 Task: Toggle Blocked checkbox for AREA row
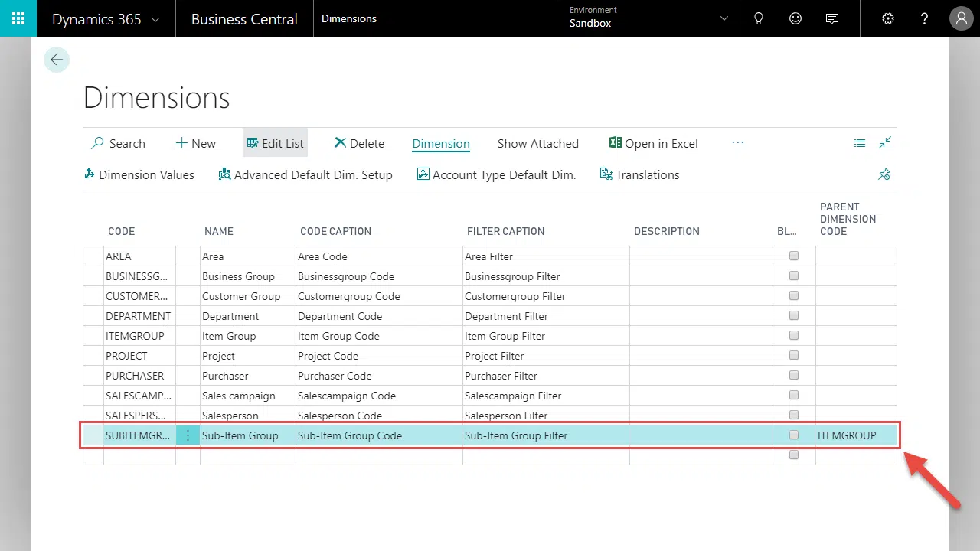[794, 256]
